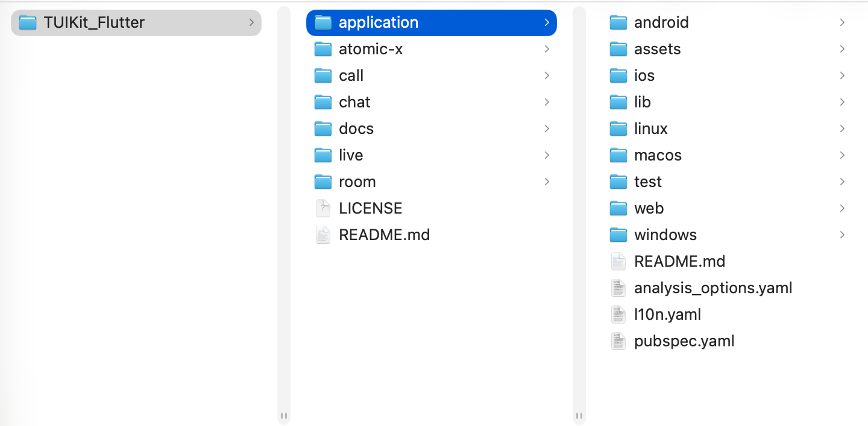Select the pubspec.yaml file name
The height and width of the screenshot is (426, 868).
tap(684, 341)
